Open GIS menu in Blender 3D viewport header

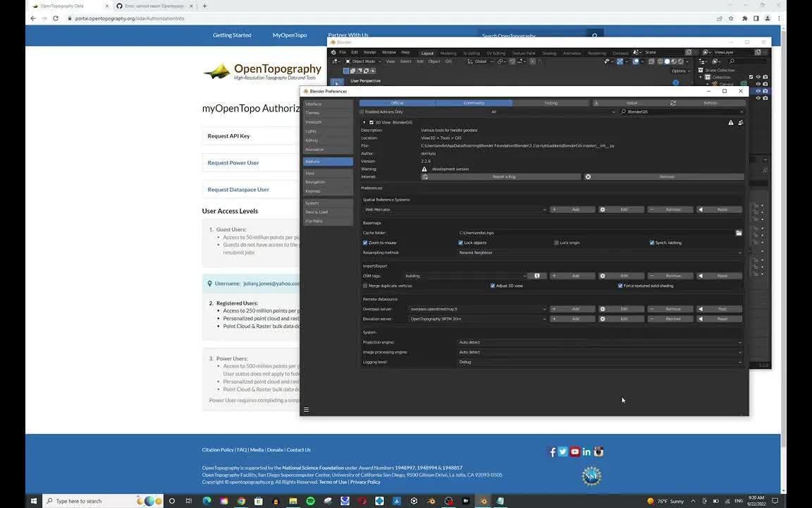click(448, 61)
